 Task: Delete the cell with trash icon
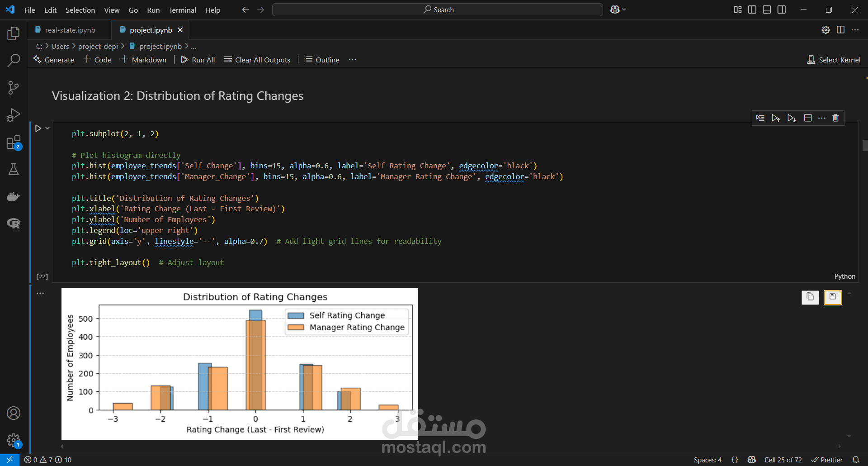(835, 118)
